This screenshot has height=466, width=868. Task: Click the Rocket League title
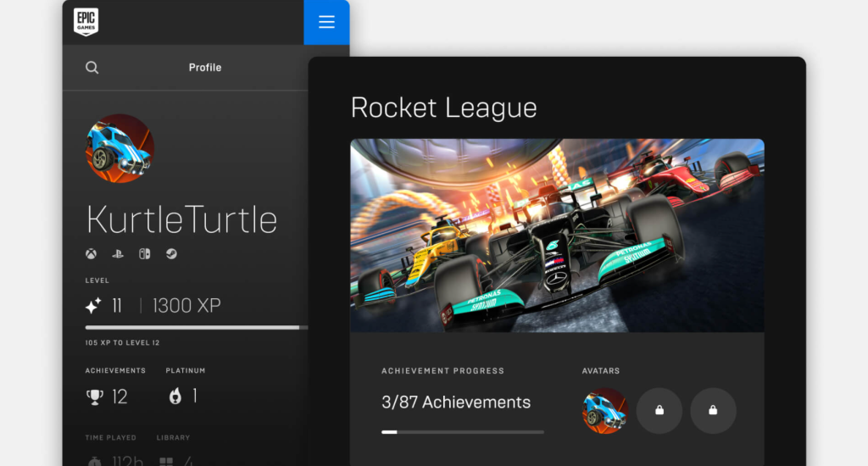pyautogui.click(x=444, y=108)
